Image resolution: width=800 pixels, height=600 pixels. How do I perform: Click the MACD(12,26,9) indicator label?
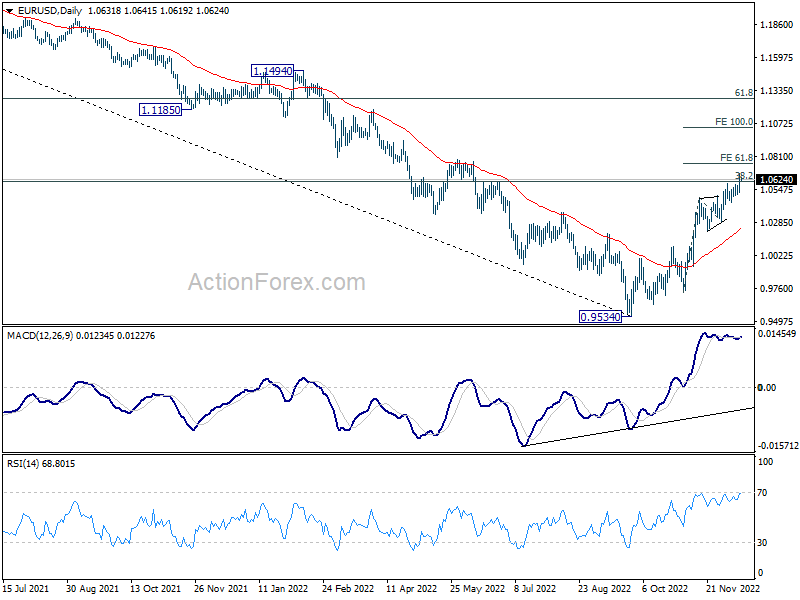click(x=40, y=336)
